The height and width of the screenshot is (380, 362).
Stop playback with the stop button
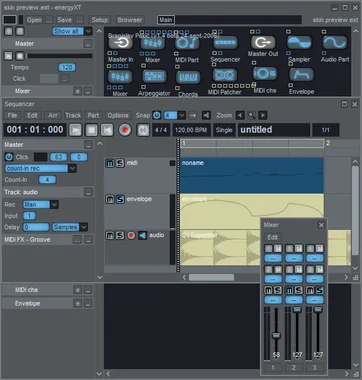[x=91, y=130]
